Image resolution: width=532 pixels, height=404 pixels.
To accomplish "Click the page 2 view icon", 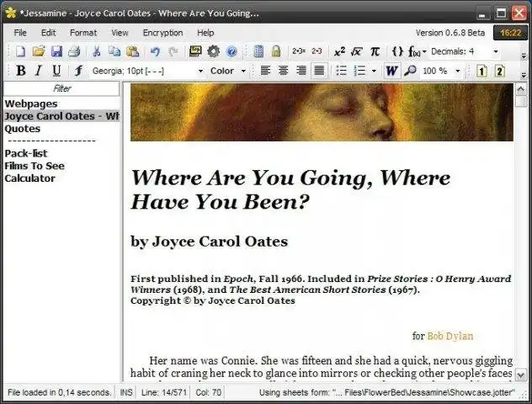I will [x=499, y=71].
